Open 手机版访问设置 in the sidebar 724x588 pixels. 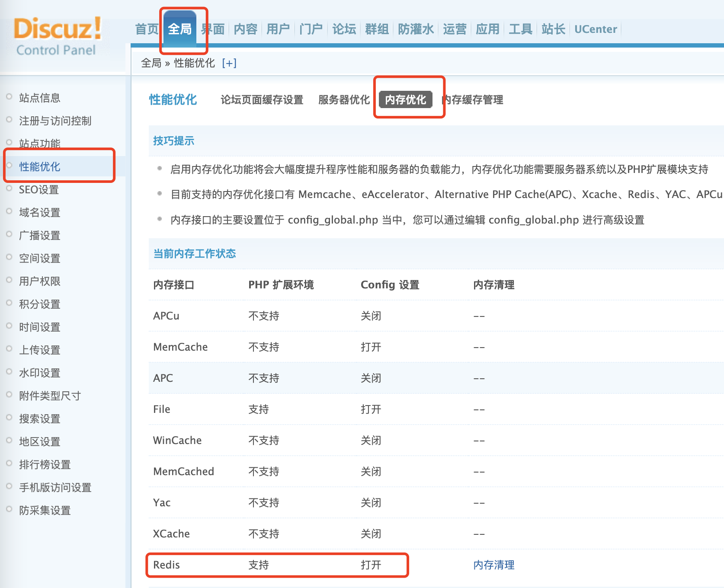55,487
